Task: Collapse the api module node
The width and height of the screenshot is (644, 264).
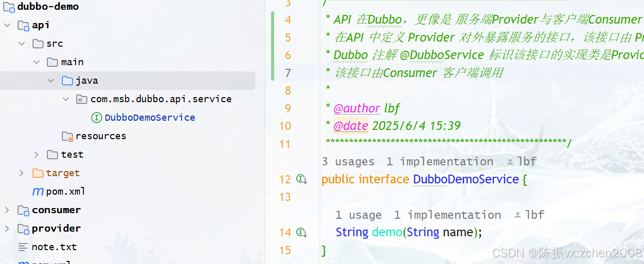Action: [7, 25]
